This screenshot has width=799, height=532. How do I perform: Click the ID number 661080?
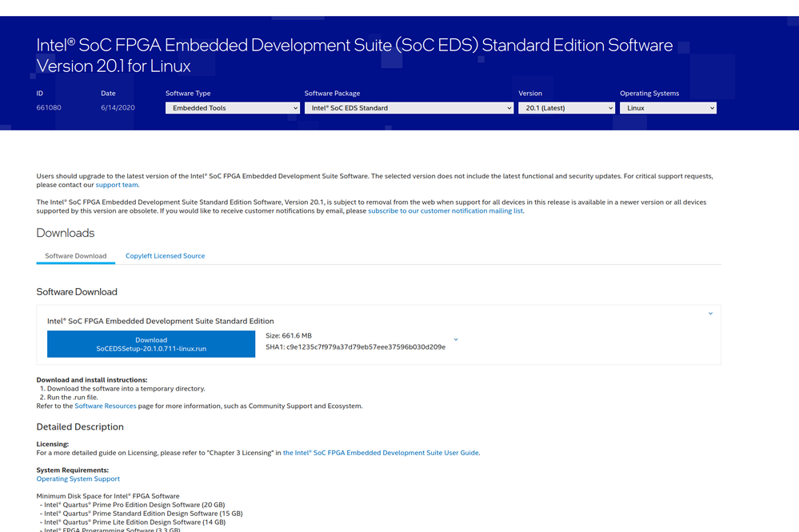(x=48, y=108)
